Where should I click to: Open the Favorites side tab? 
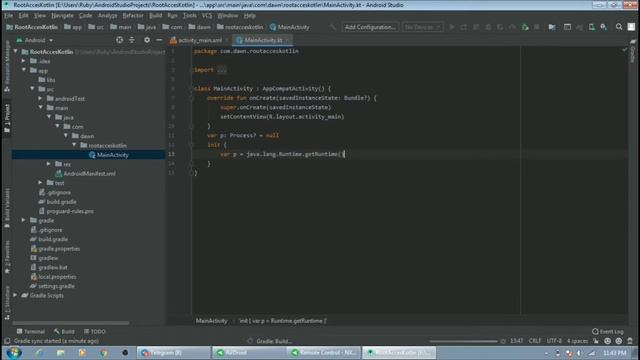7,257
